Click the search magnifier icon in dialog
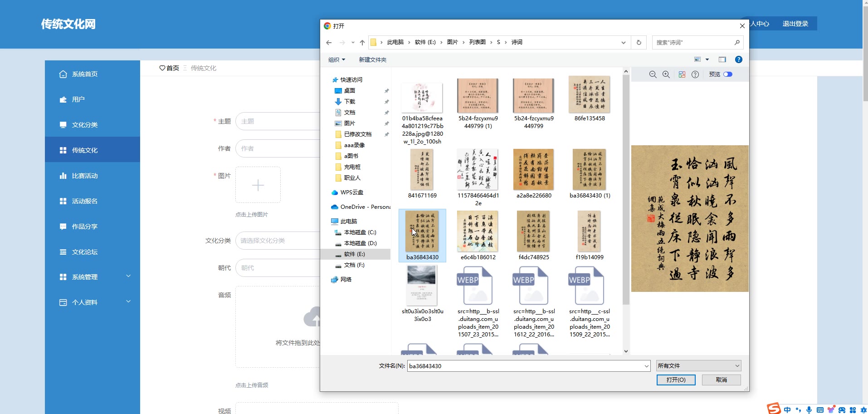 coord(737,42)
